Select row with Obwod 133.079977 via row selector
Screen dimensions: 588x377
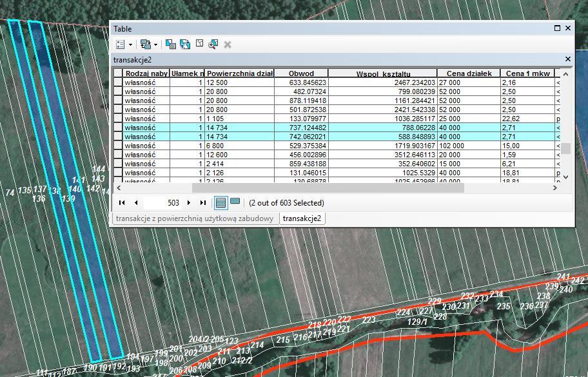click(118, 119)
